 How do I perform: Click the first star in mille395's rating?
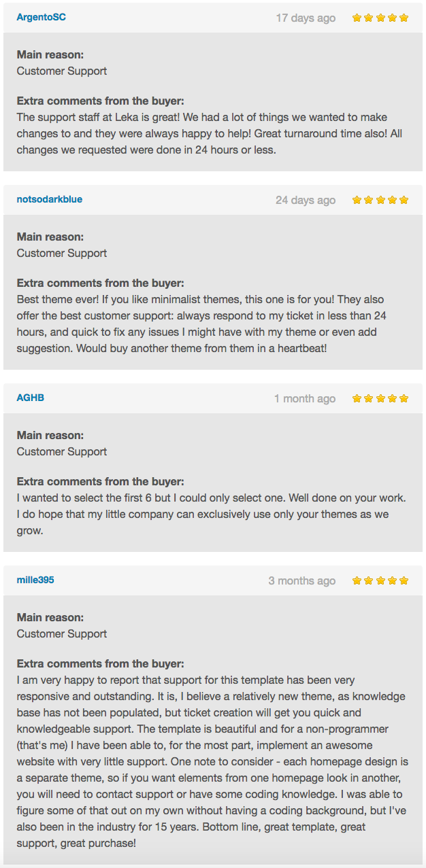coord(357,580)
